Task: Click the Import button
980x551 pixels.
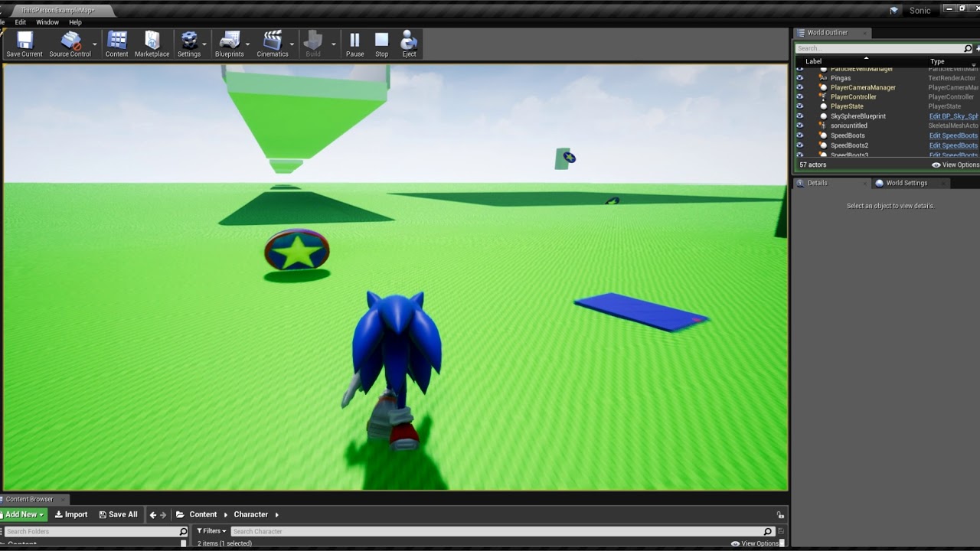Action: (71, 514)
